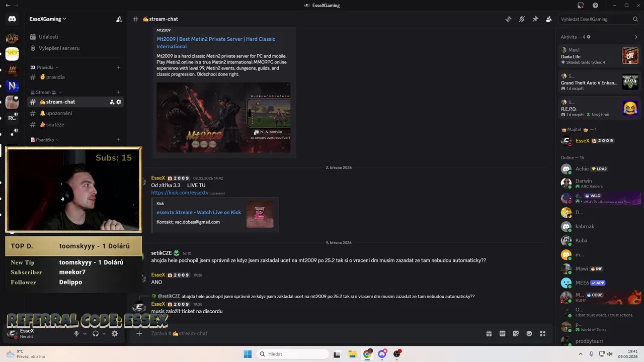
Task: Open sticker picker
Action: coord(516,333)
